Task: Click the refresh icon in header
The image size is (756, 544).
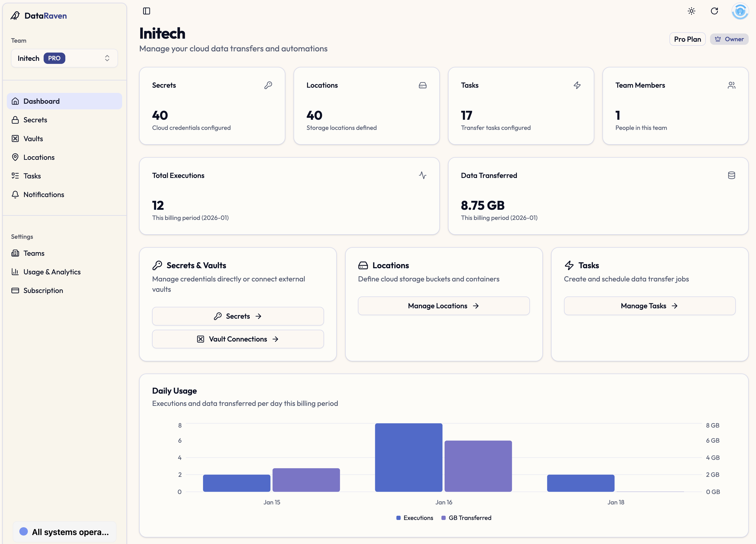Action: (714, 11)
